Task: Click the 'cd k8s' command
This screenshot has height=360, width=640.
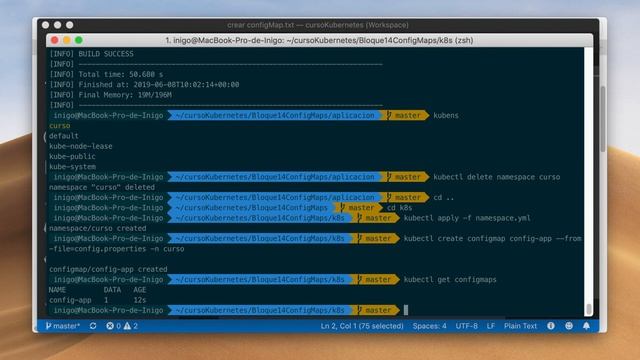Action: coord(399,208)
